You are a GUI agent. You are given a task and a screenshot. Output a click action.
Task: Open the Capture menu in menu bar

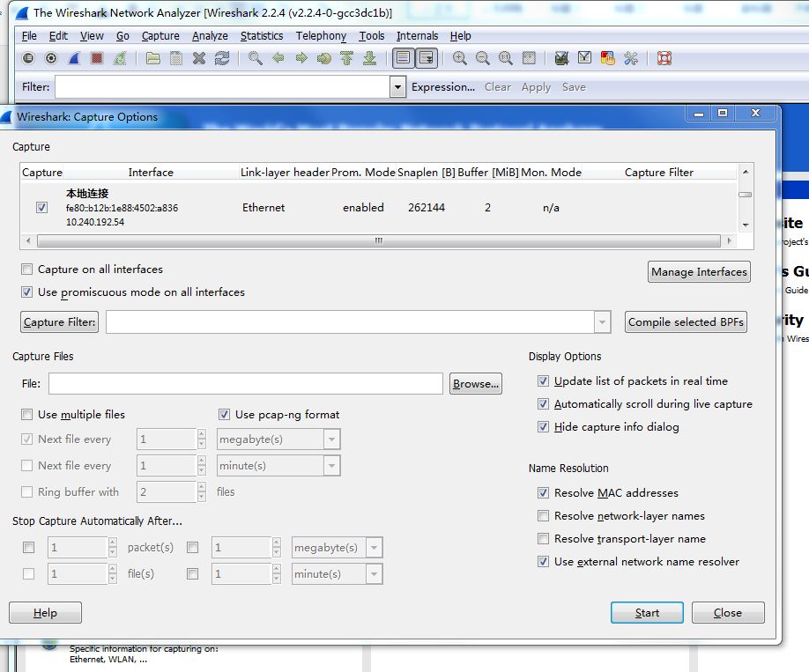[160, 35]
